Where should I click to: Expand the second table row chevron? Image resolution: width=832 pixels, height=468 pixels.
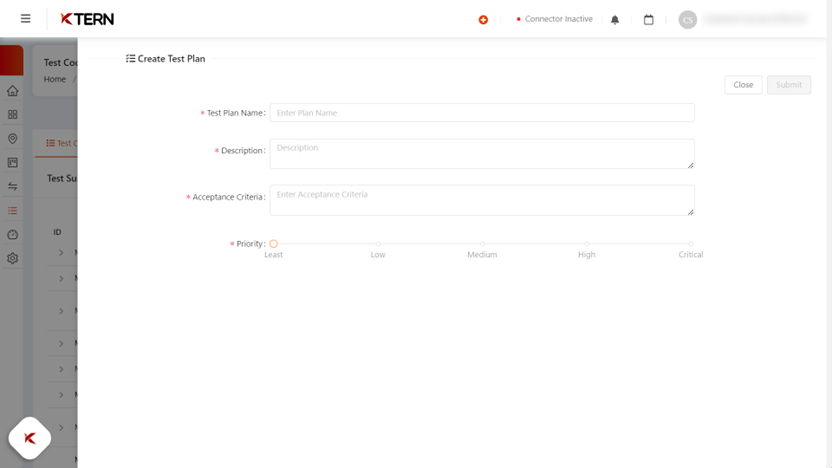61,279
